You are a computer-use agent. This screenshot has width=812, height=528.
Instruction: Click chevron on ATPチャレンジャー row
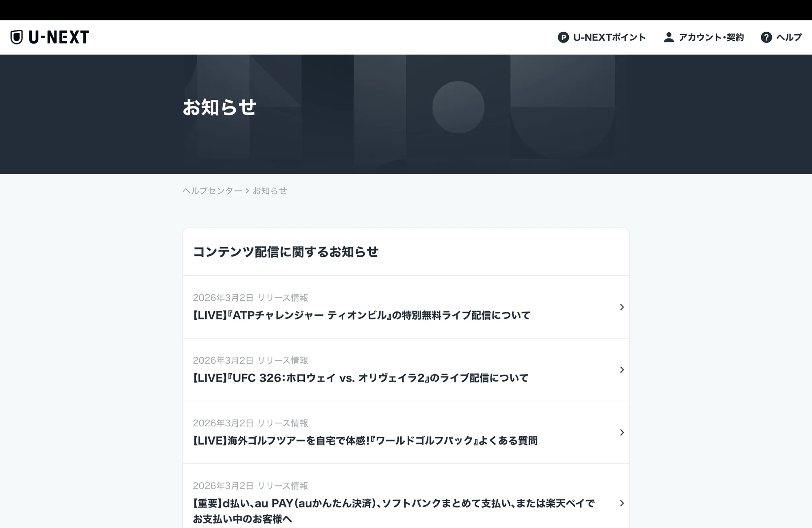[622, 307]
